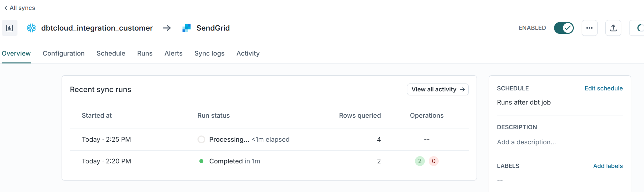Click View all activity button
The image size is (644, 192).
click(438, 89)
